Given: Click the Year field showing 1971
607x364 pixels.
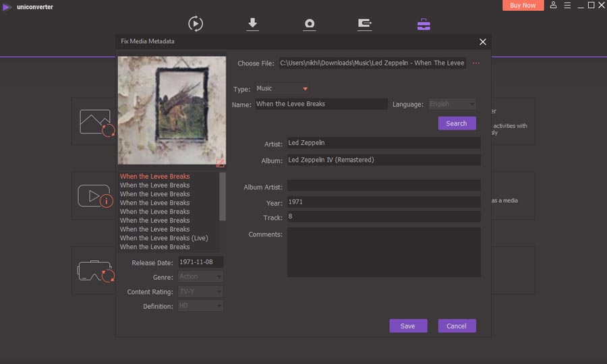Looking at the screenshot, I should (384, 202).
